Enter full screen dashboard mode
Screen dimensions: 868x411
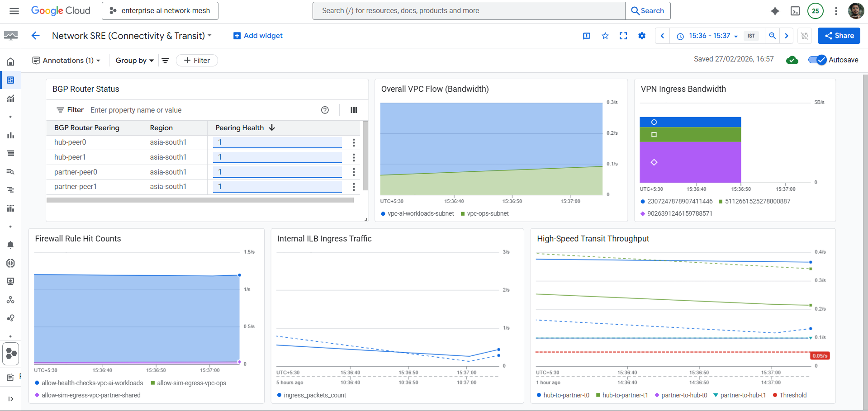(x=623, y=36)
